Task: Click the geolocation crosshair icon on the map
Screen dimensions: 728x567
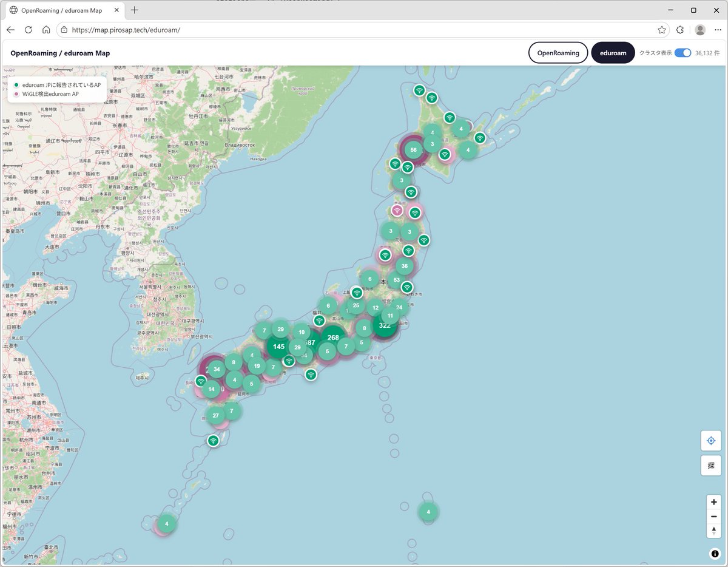Action: pos(711,440)
